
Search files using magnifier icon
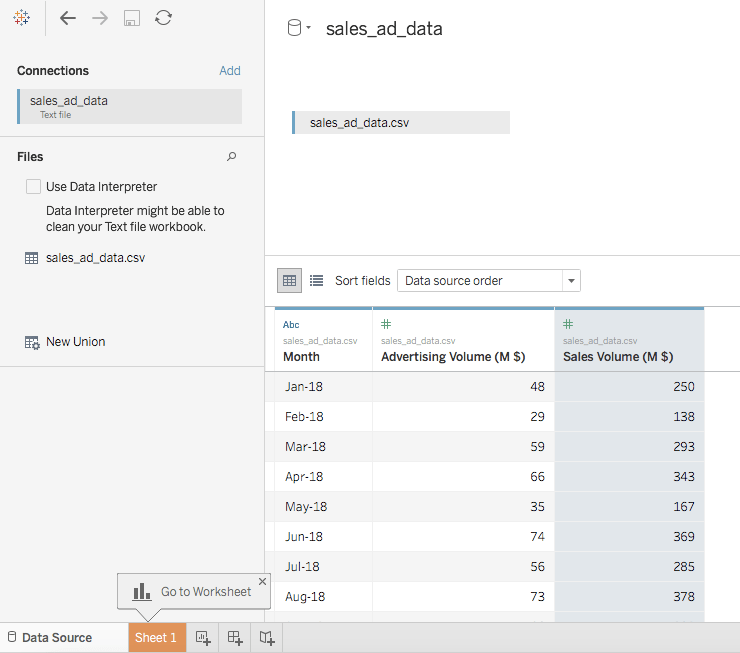(232, 157)
